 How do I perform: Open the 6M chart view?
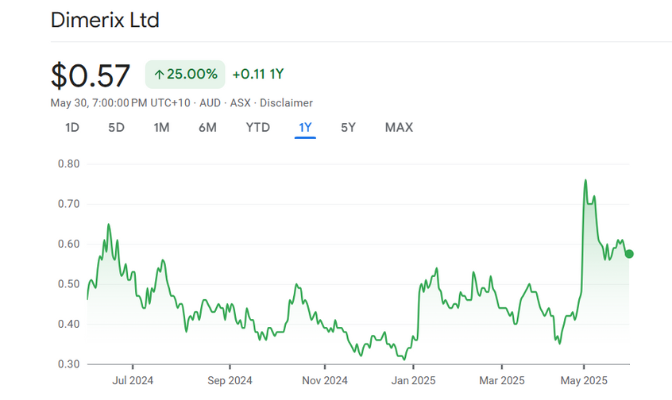point(208,127)
